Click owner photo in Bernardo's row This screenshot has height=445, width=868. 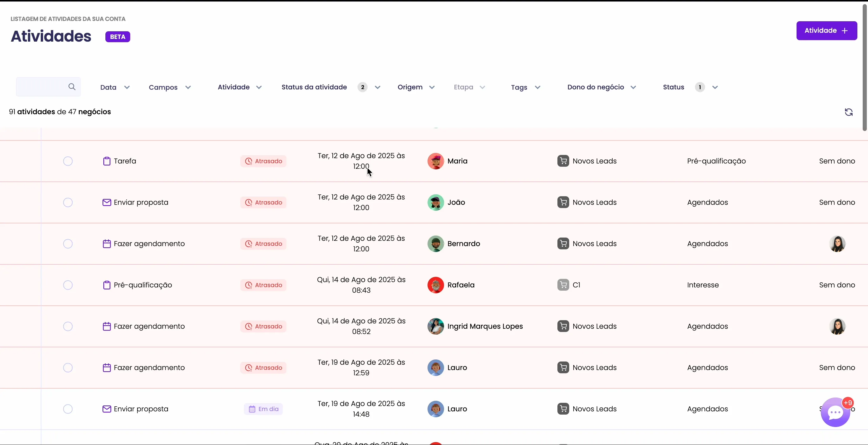click(837, 243)
